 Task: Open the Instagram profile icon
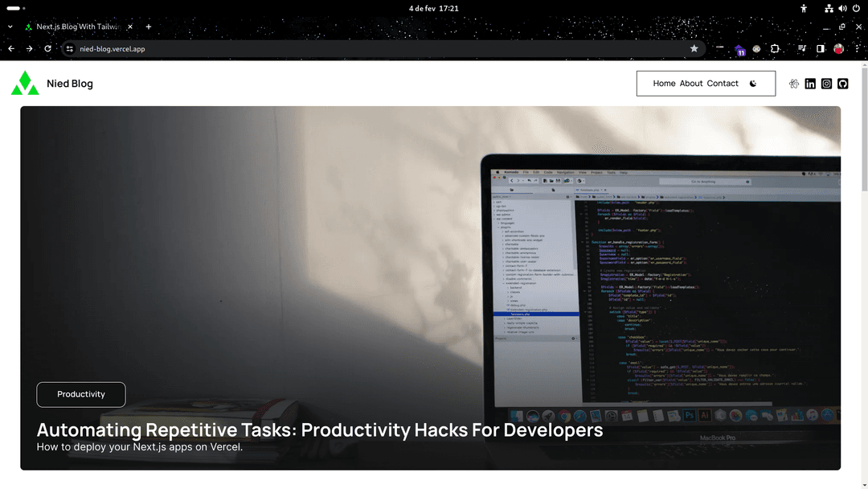coord(826,84)
